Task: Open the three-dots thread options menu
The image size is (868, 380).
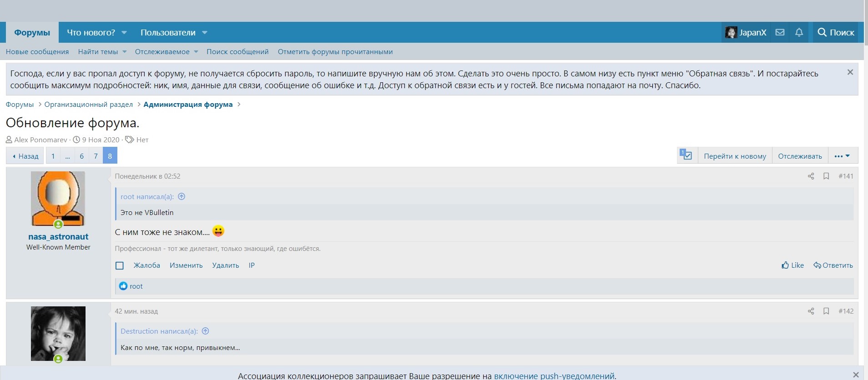Action: [x=842, y=156]
